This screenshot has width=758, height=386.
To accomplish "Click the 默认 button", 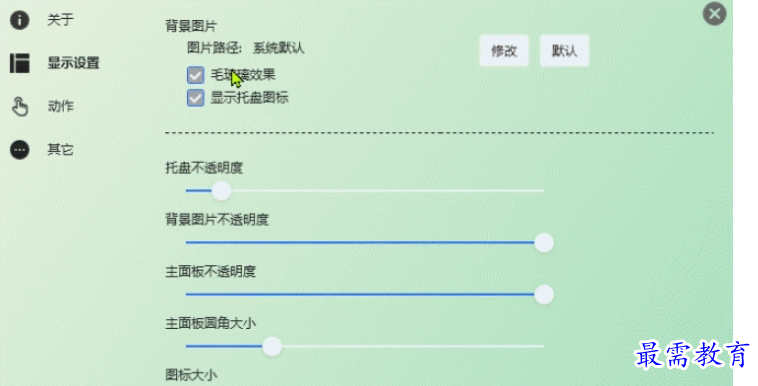I will (564, 50).
